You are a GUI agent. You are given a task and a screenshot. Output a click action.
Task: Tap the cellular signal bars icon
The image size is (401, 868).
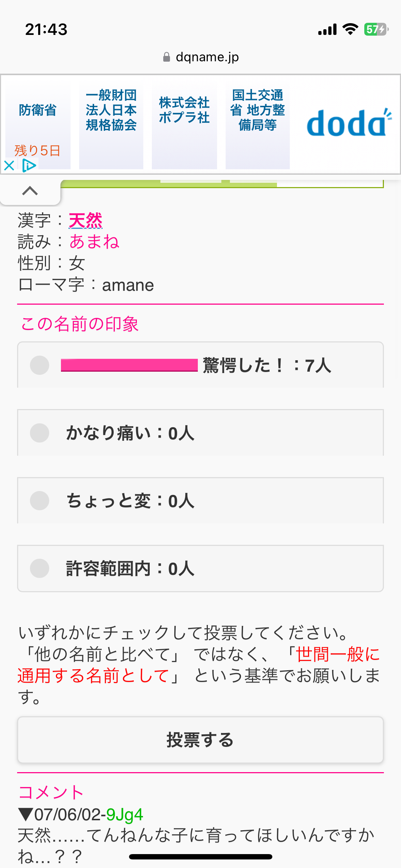coord(328,29)
